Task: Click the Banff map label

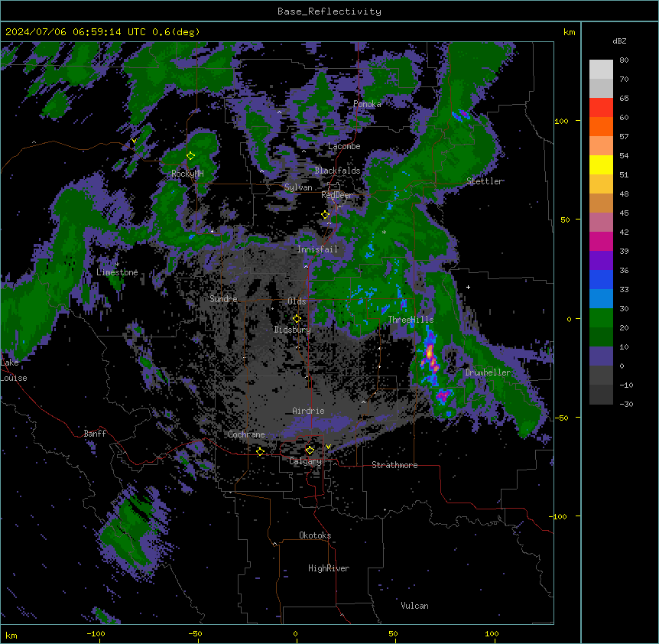Action: pos(95,434)
